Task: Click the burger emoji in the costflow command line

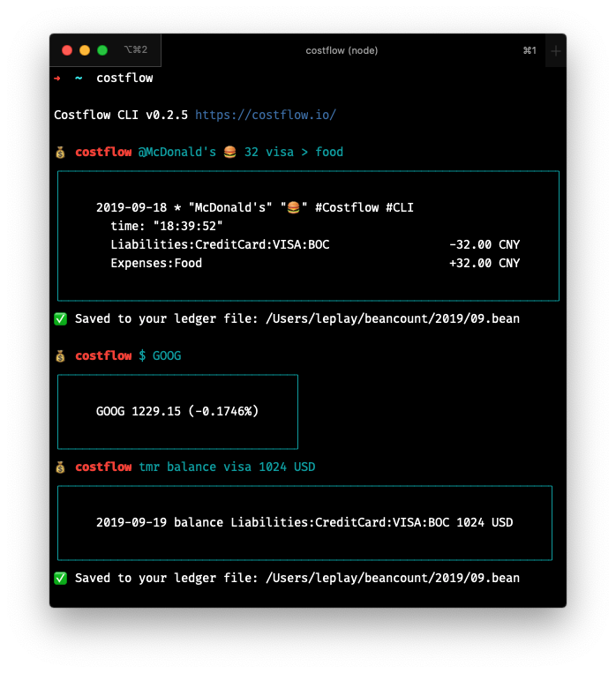Action: pyautogui.click(x=229, y=152)
